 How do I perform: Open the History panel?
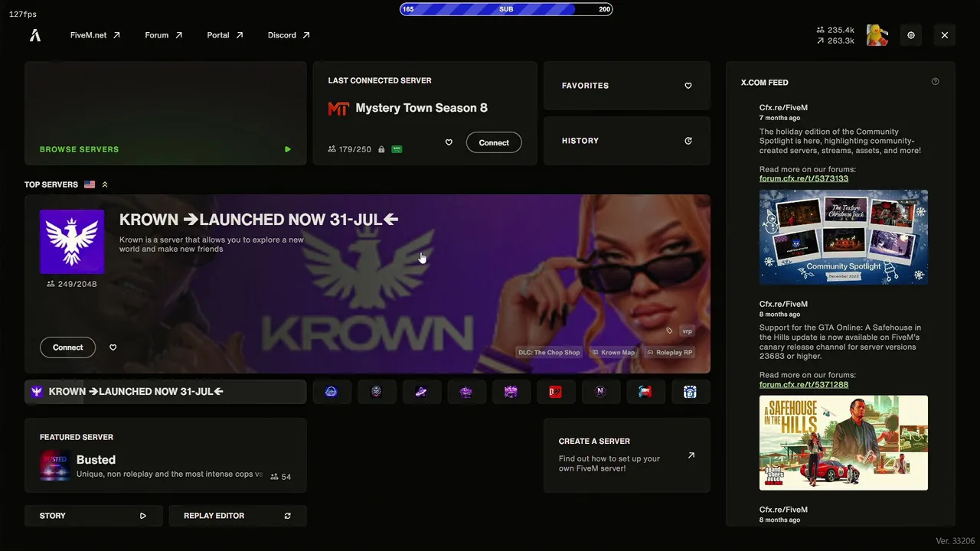(x=627, y=141)
